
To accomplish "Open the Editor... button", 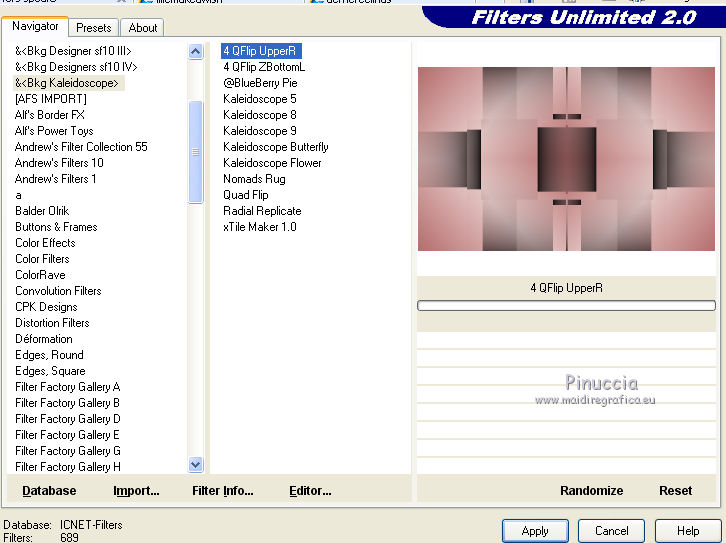I will [310, 491].
